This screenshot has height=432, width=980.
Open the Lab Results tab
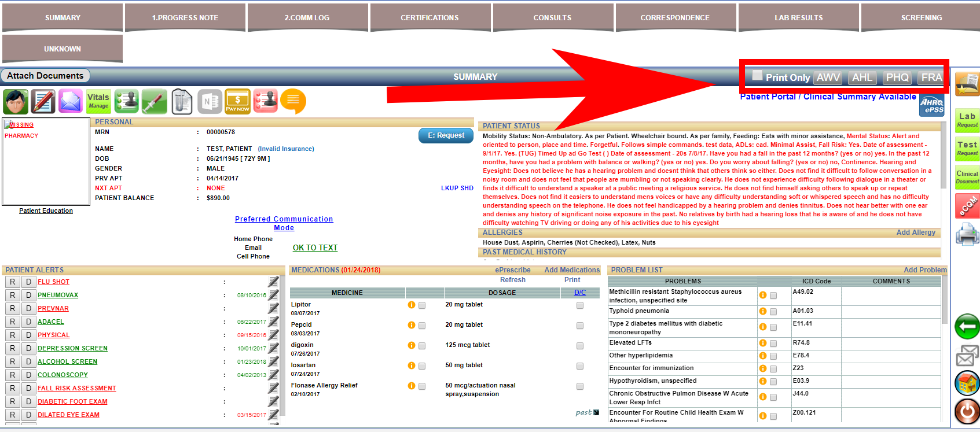[x=798, y=18]
